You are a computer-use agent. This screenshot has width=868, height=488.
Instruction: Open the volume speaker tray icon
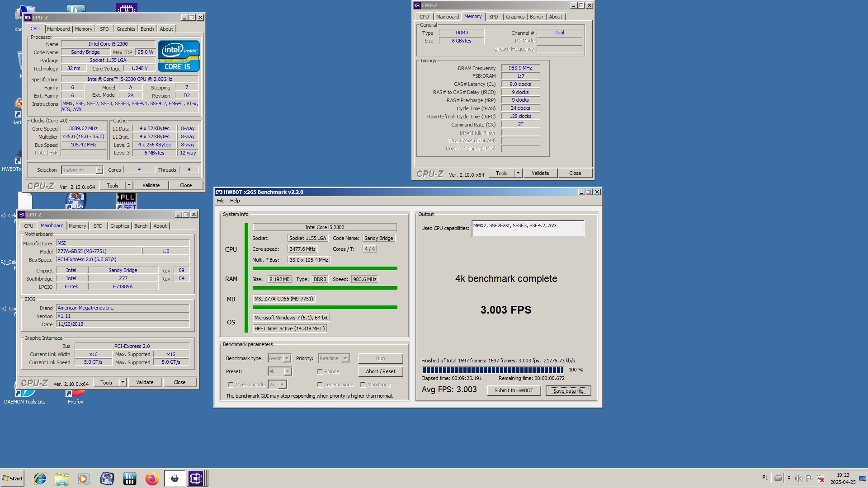pos(799,478)
